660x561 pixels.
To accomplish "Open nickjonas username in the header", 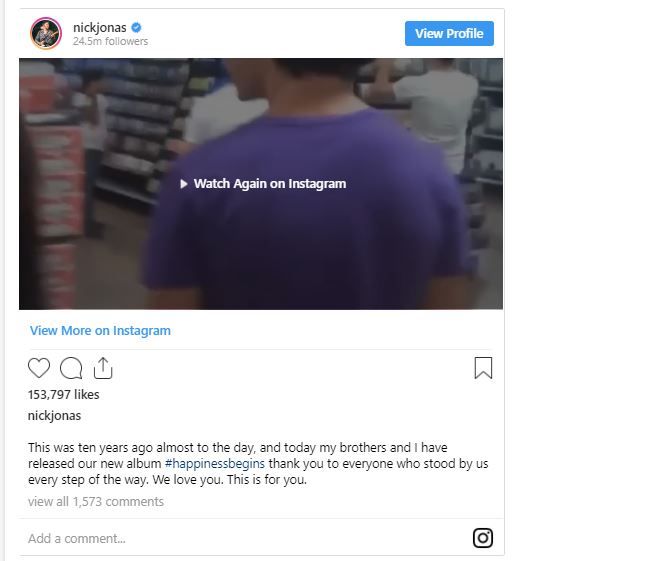I will point(100,28).
